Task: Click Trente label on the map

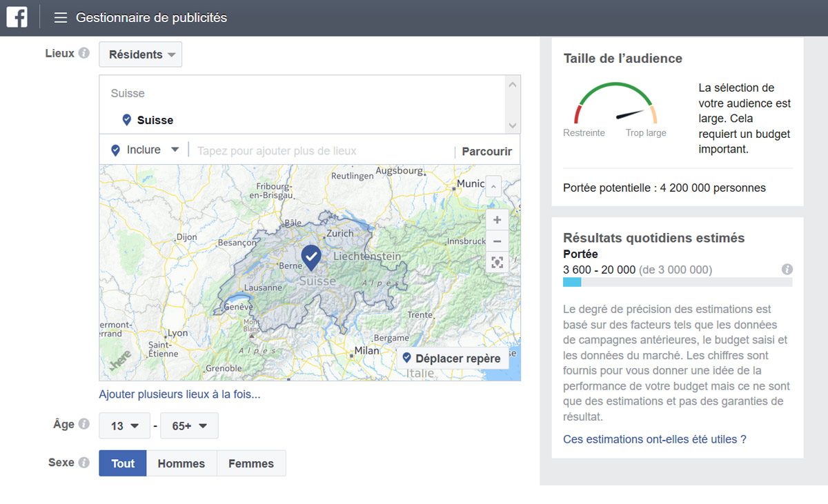Action: [420, 314]
